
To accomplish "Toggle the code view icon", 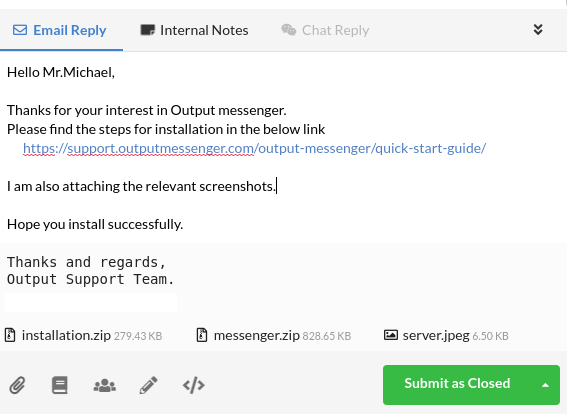I will [x=194, y=385].
